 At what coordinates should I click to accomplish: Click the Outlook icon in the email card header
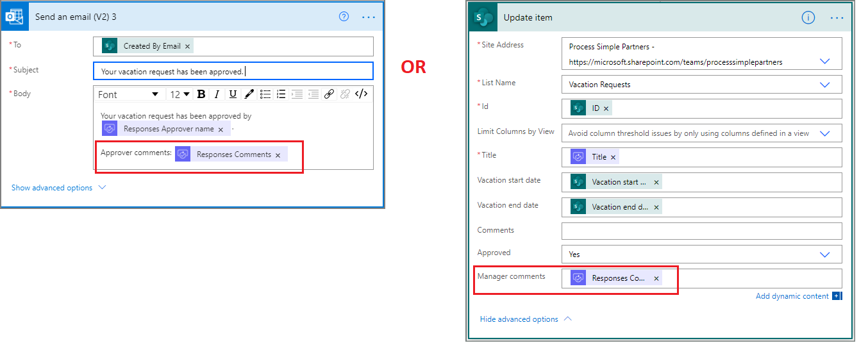(x=14, y=17)
